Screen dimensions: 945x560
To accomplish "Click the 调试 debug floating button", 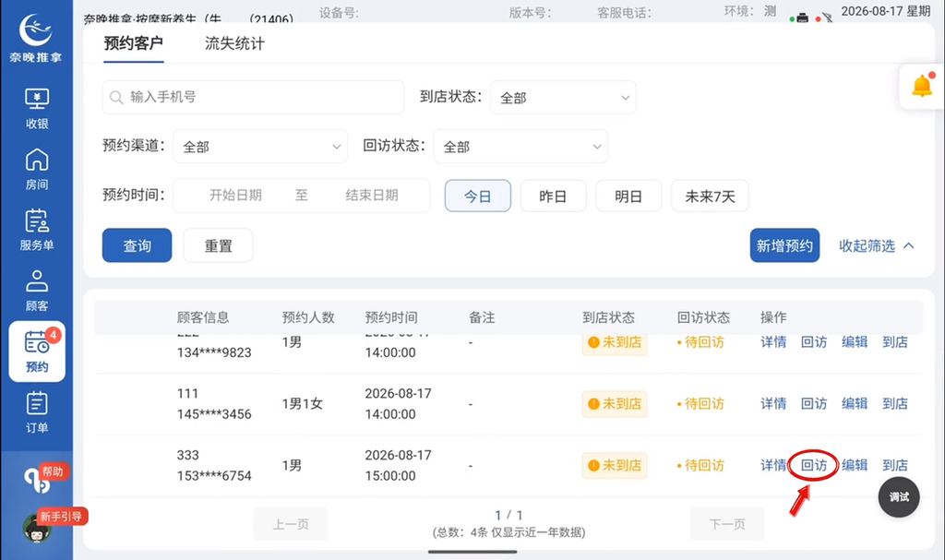I will (x=899, y=497).
